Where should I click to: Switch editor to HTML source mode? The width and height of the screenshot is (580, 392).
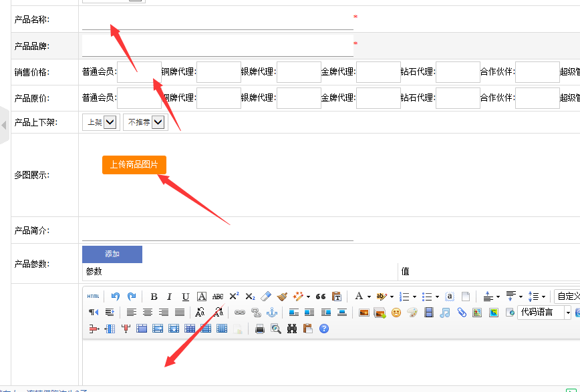click(94, 297)
